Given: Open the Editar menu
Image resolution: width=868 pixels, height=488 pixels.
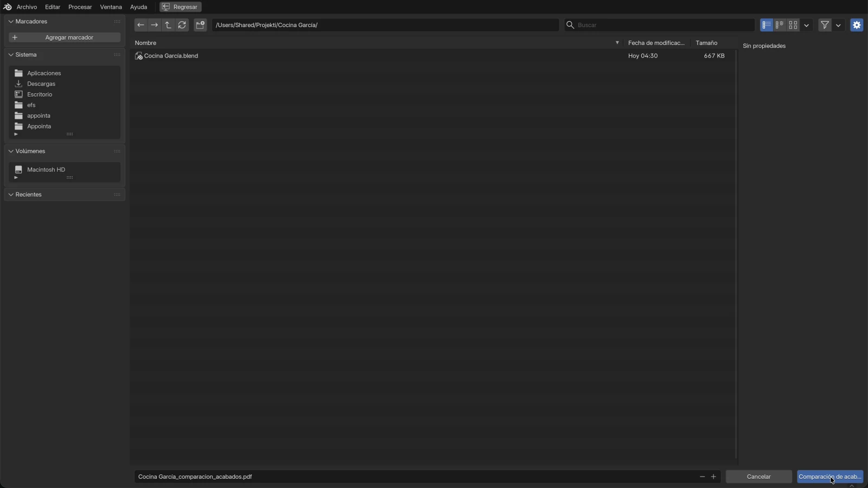Looking at the screenshot, I should [53, 7].
